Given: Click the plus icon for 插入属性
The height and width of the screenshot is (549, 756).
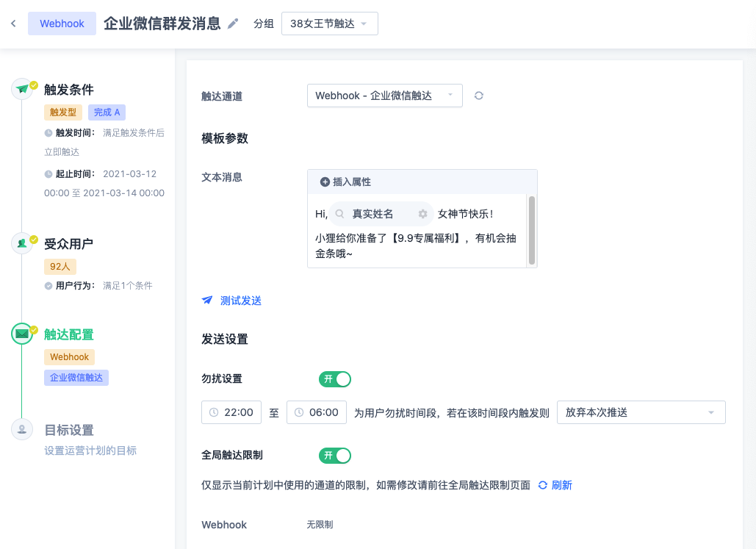Looking at the screenshot, I should tap(325, 182).
